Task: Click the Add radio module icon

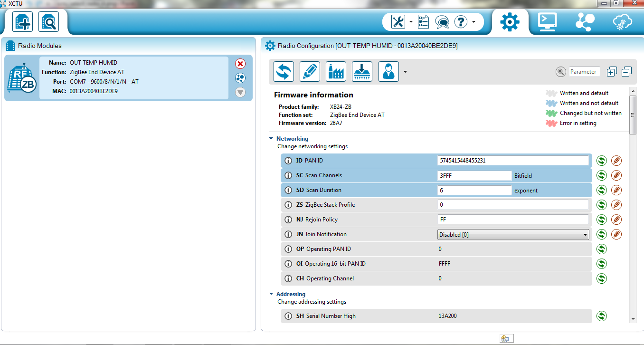Action: [22, 22]
